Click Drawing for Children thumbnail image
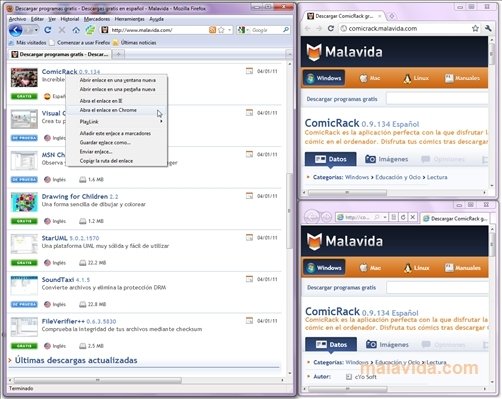The height and width of the screenshot is (399, 502). pos(24,202)
